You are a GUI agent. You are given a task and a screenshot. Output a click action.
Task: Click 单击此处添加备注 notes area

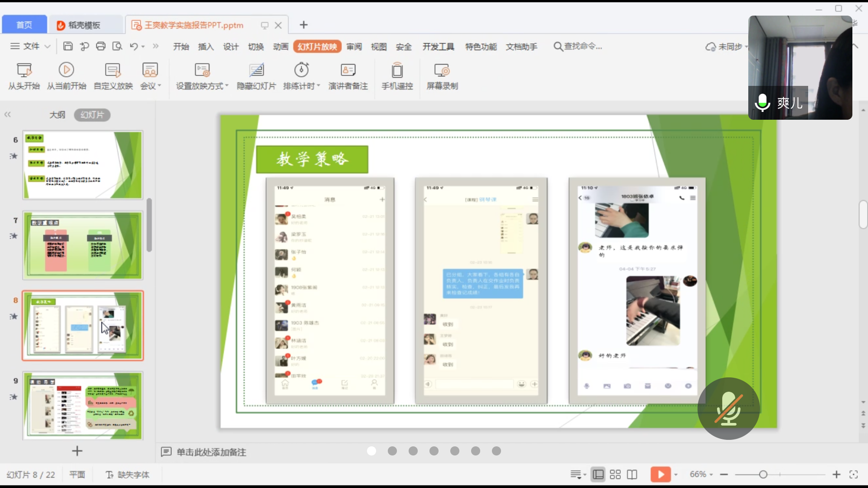(211, 452)
